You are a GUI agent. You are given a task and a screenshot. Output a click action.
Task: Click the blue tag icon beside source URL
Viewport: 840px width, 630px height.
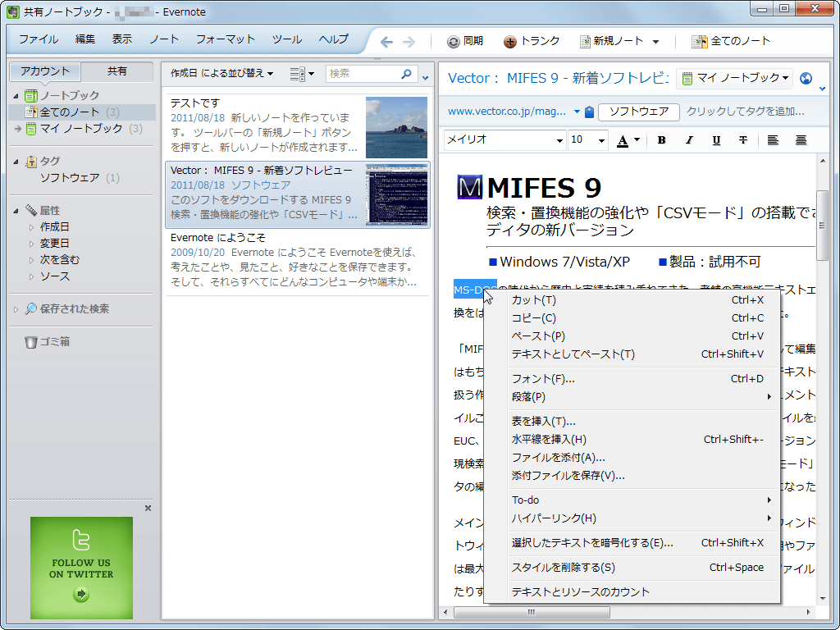(589, 112)
